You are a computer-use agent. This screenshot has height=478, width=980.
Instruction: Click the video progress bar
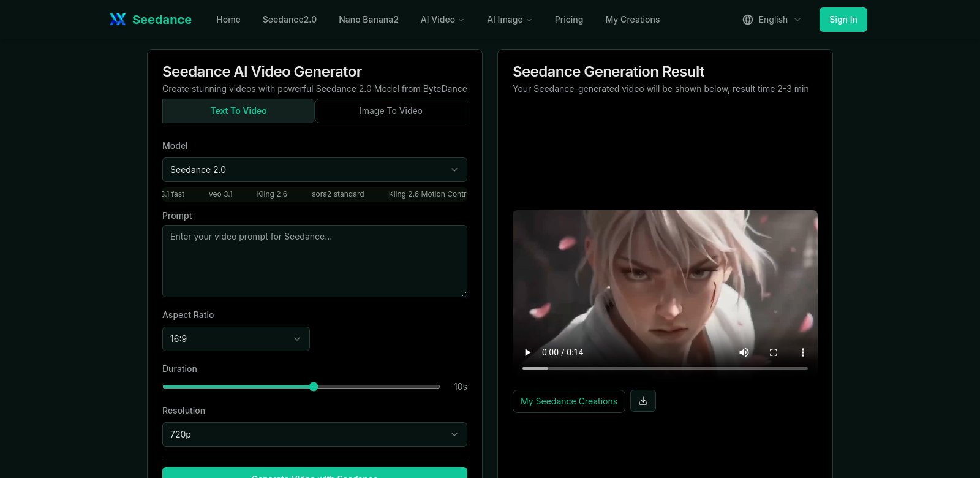pos(665,368)
